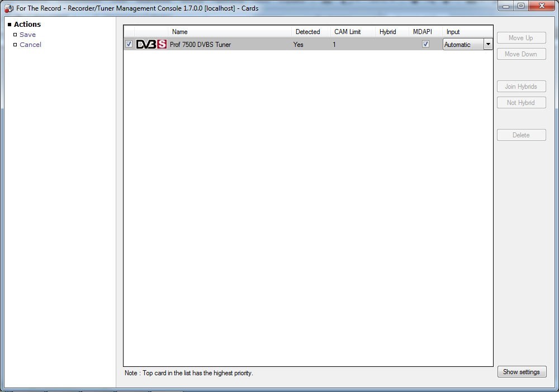
Task: Click the Cancel action link
Action: [30, 45]
